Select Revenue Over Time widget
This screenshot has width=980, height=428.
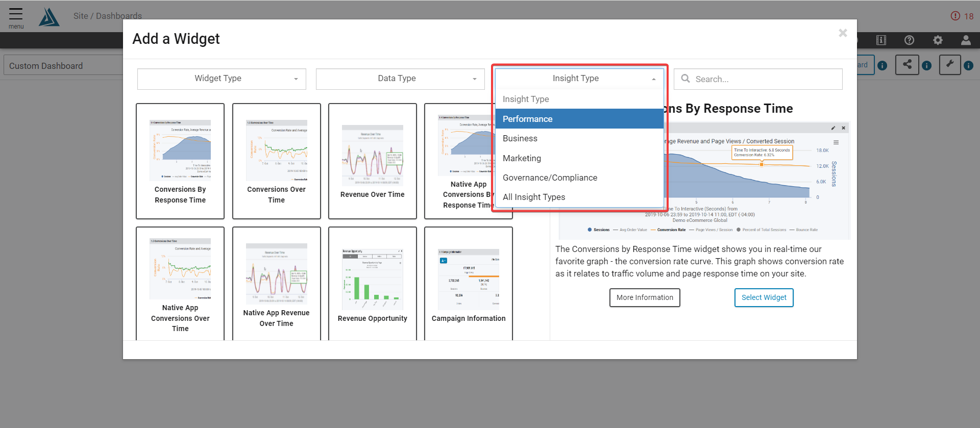(373, 161)
